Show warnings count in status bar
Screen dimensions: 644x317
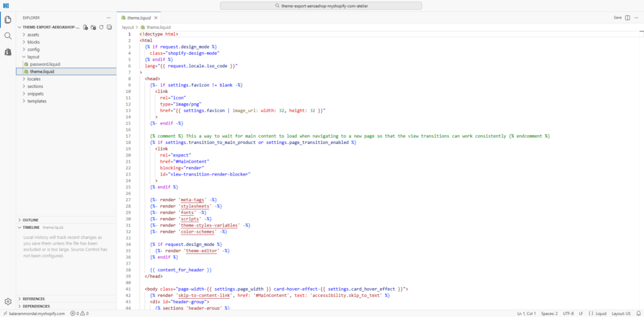coord(84,313)
